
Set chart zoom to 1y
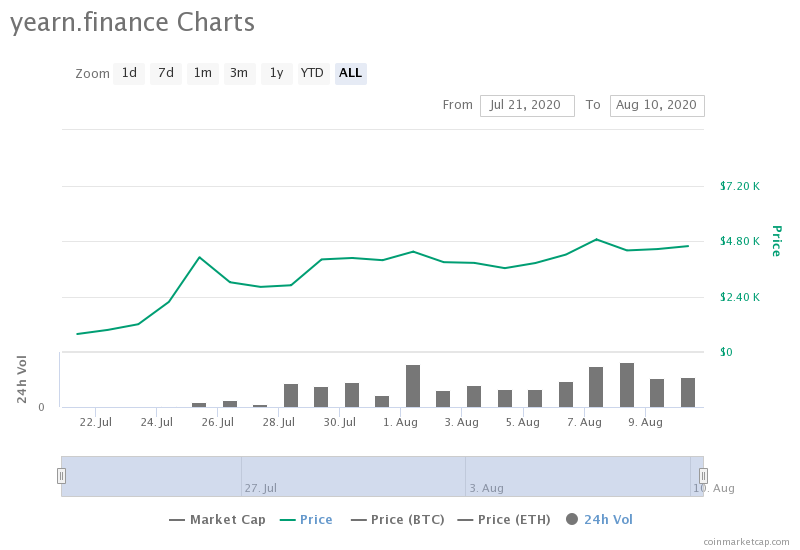[277, 73]
